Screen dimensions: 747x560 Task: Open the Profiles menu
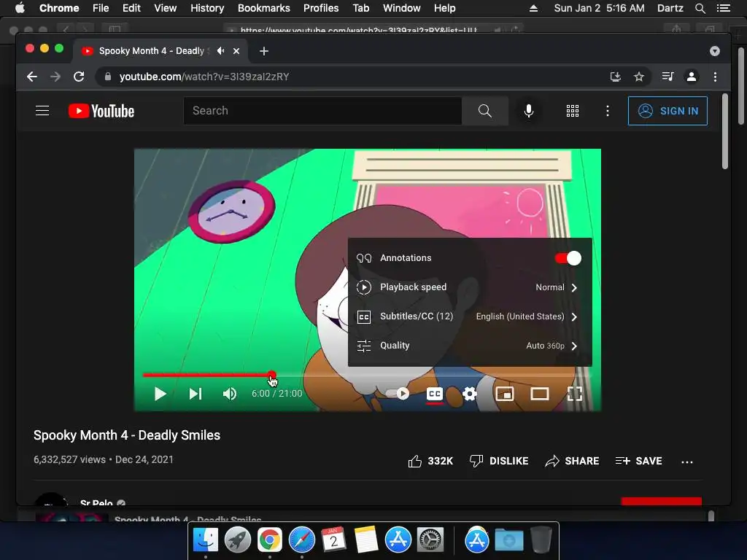tap(321, 8)
